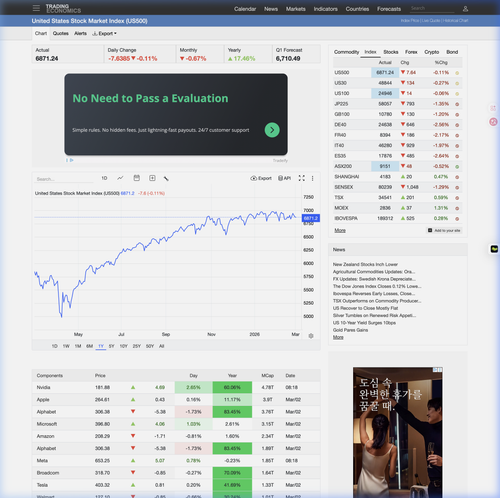Click the Q1 Forecast value 6,710.49

(x=288, y=59)
